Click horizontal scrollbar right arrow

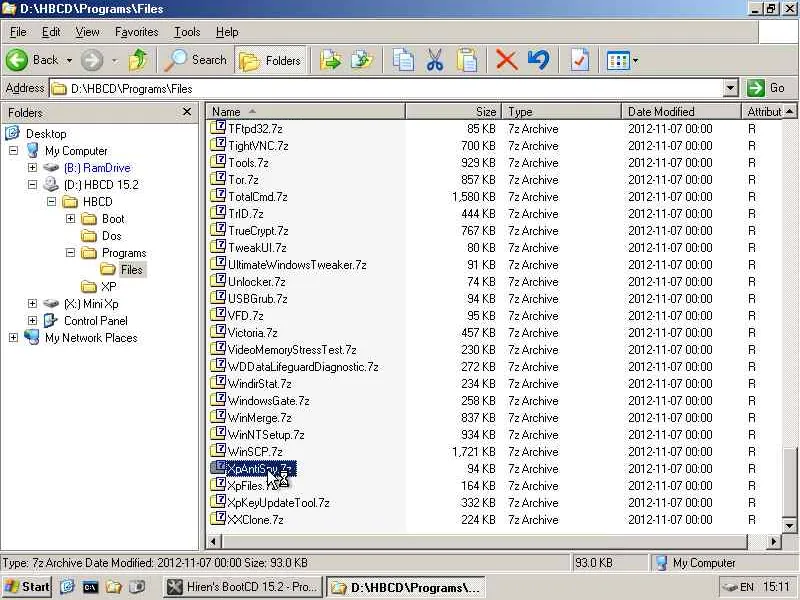tap(774, 541)
